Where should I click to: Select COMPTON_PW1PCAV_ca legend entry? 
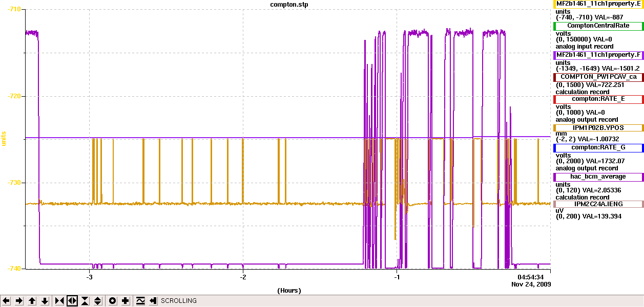(599, 77)
